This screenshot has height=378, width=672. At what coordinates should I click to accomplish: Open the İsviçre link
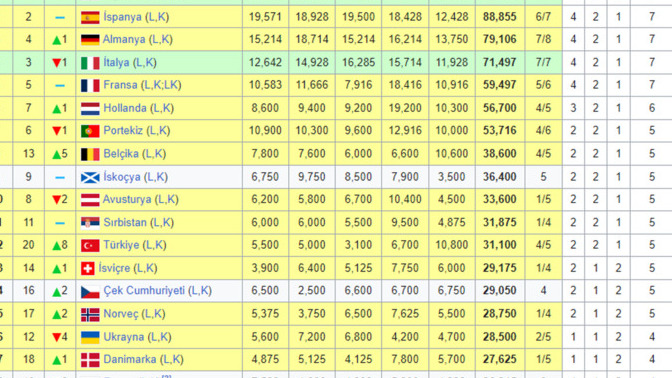point(114,268)
